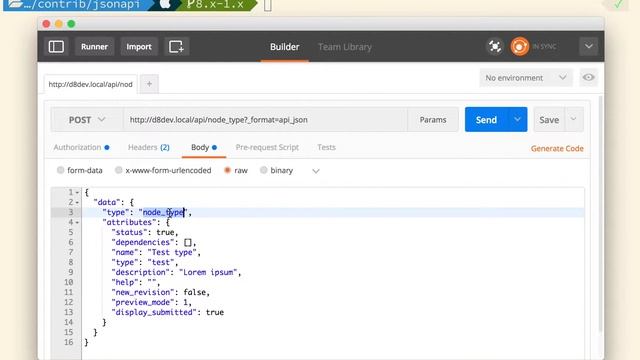Image resolution: width=640 pixels, height=360 pixels.
Task: Send the POST request
Action: pos(486,120)
